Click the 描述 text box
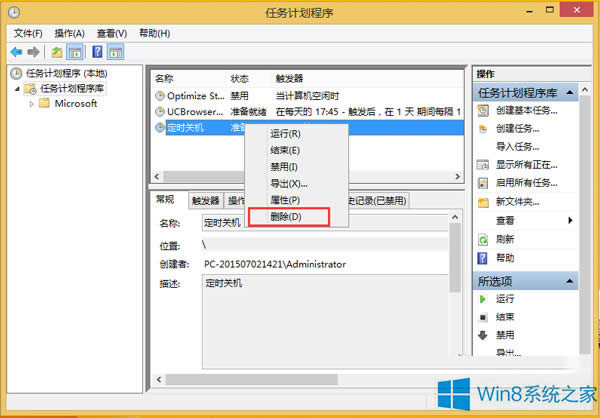Viewport: 600px width, 418px height. coord(325,322)
